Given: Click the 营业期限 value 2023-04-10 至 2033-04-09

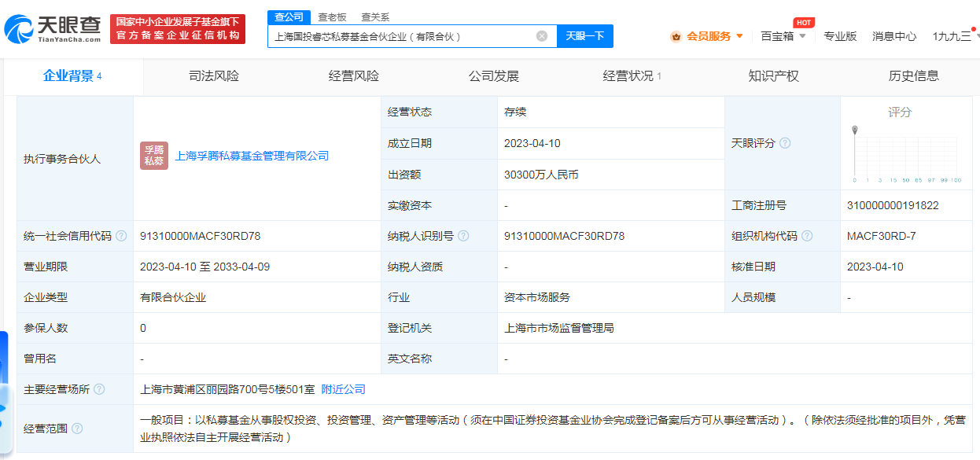Looking at the screenshot, I should 204,267.
